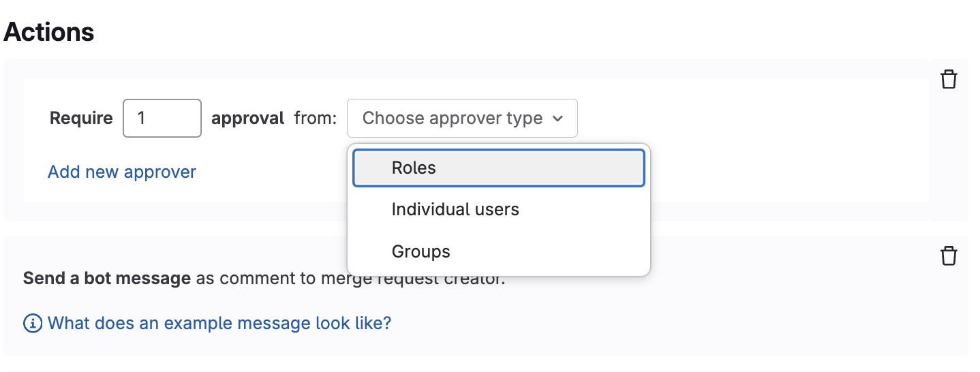Click the bold "Send a bot message" text
This screenshot has height=372, width=980.
pos(106,279)
